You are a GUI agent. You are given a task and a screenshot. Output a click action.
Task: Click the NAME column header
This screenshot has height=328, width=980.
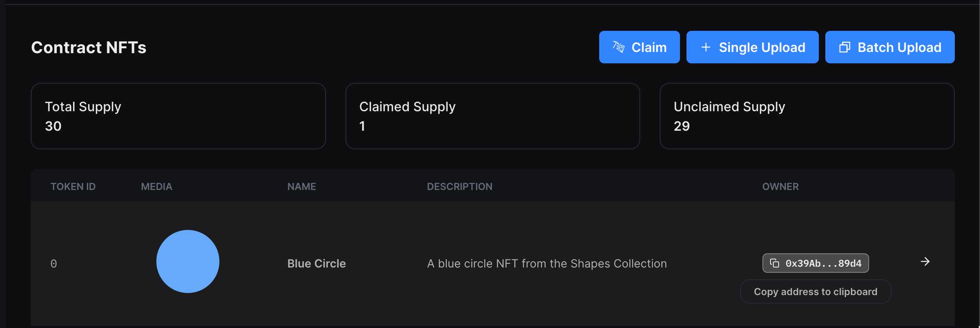point(301,186)
